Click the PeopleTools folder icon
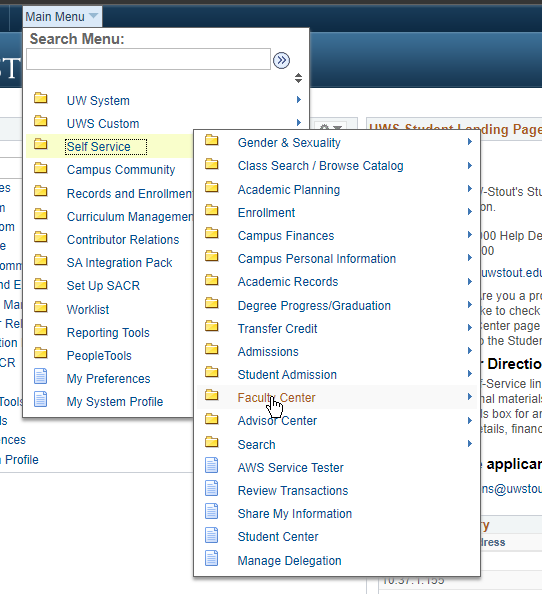Screen dimensions: 542x594 41,353
